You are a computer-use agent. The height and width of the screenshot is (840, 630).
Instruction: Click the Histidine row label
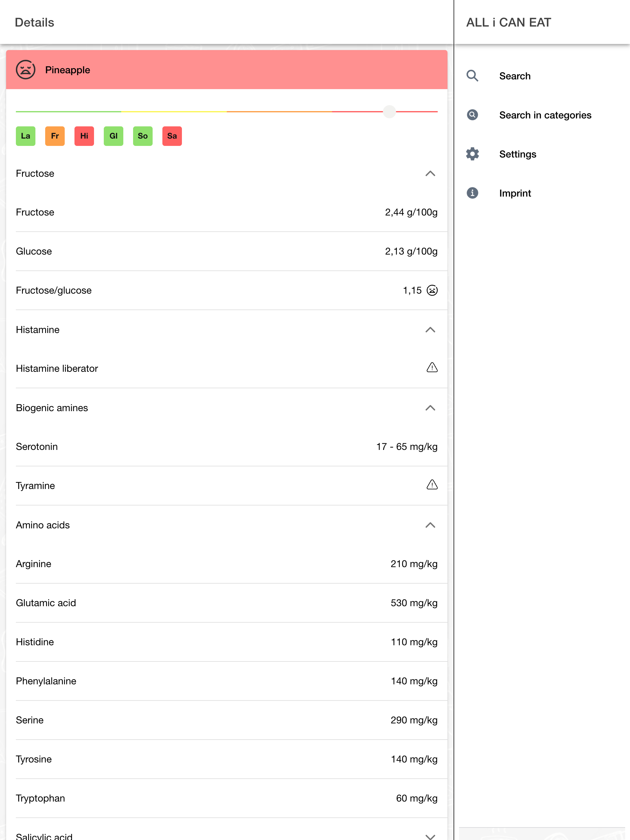tap(35, 642)
